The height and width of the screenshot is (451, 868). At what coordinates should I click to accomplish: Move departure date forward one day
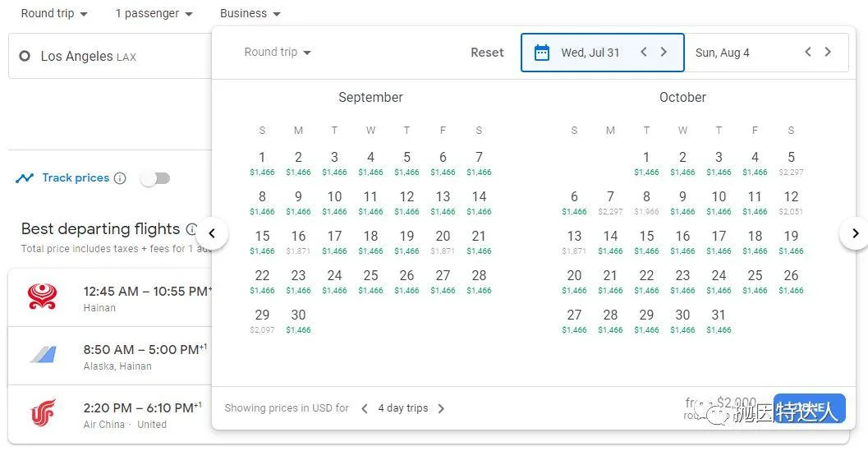pyautogui.click(x=664, y=52)
